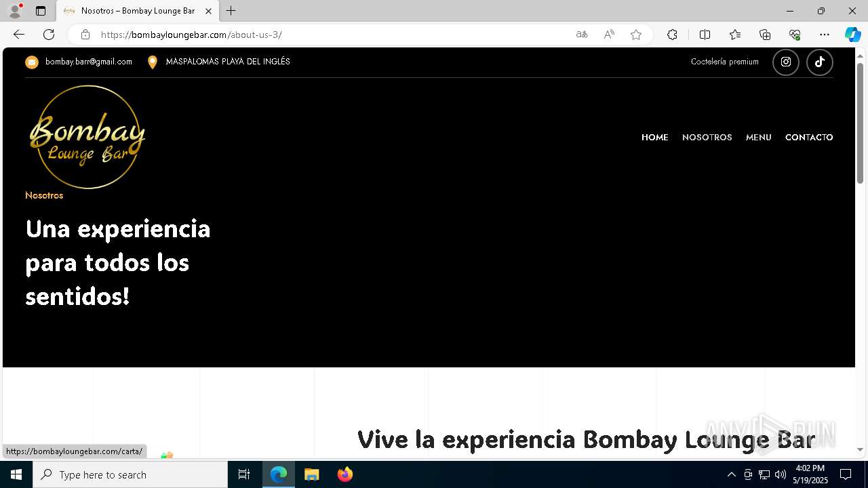
Task: Open File Explorer from taskbar
Action: coord(312,474)
